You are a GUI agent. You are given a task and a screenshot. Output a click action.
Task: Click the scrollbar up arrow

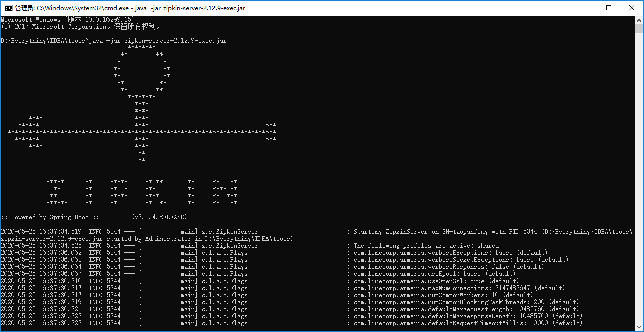click(x=639, y=20)
